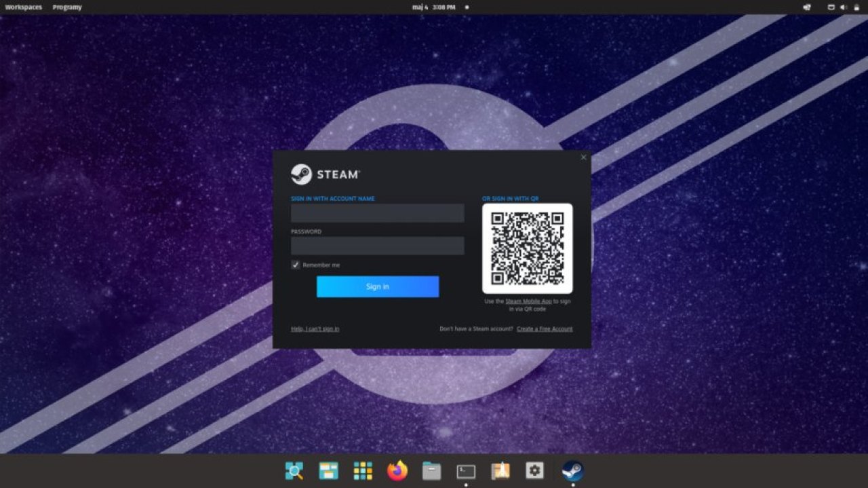Open the Pop!_Shop rocket icon in dock
The height and width of the screenshot is (488, 868).
(x=500, y=470)
